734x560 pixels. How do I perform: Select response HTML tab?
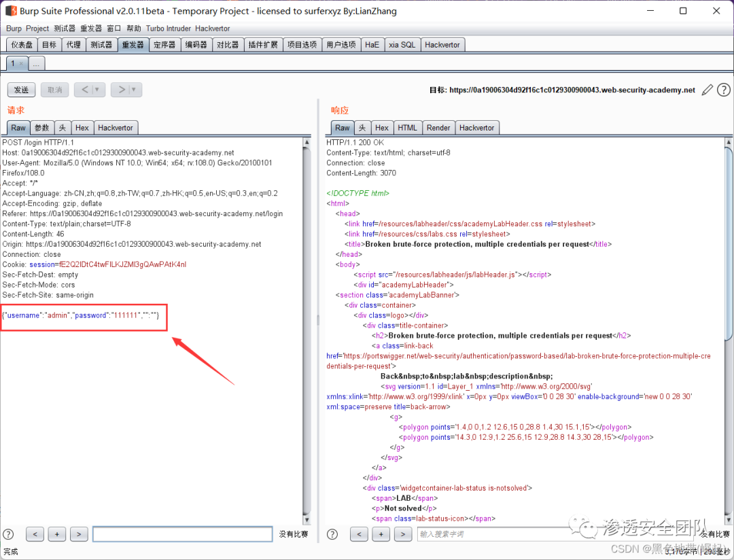tap(407, 127)
